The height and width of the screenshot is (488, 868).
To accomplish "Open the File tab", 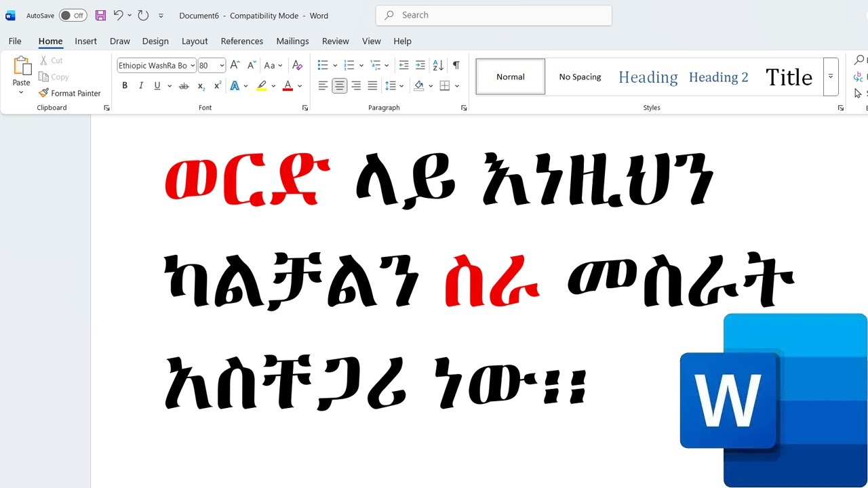I will pos(15,41).
